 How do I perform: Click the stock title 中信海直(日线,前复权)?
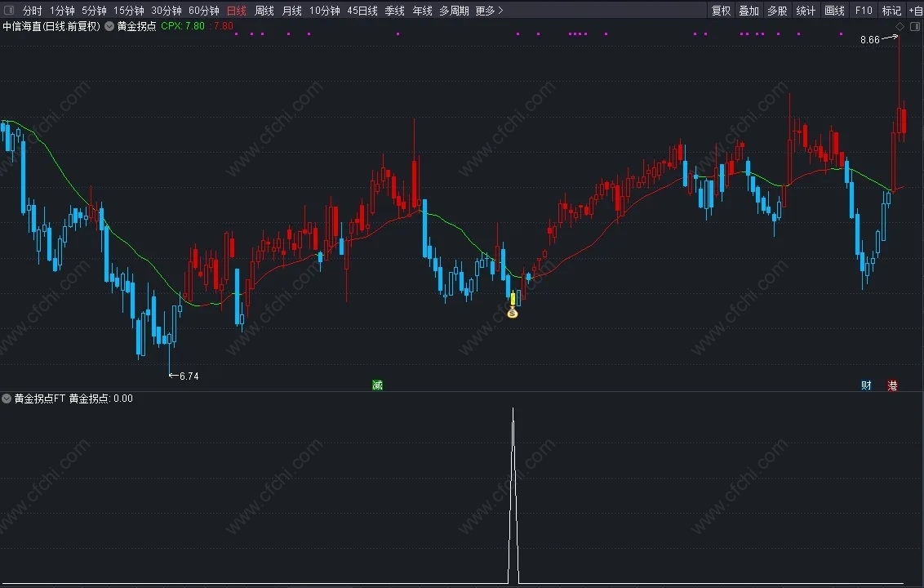click(51, 26)
